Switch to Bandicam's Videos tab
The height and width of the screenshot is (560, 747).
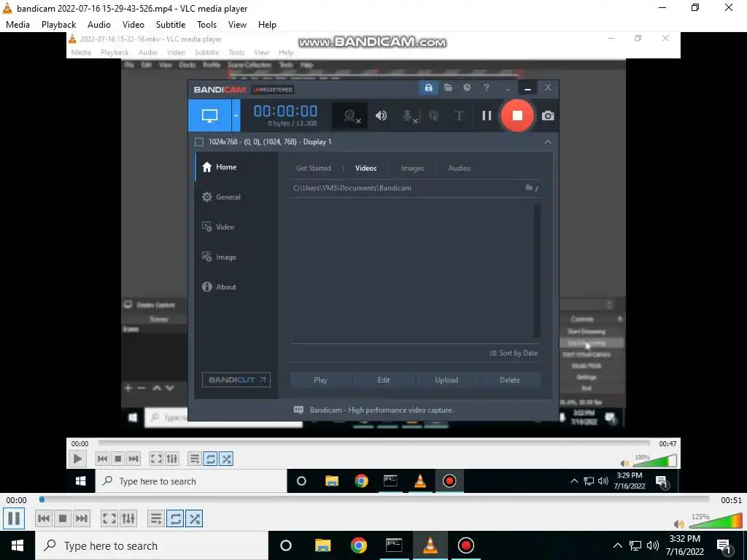(366, 168)
